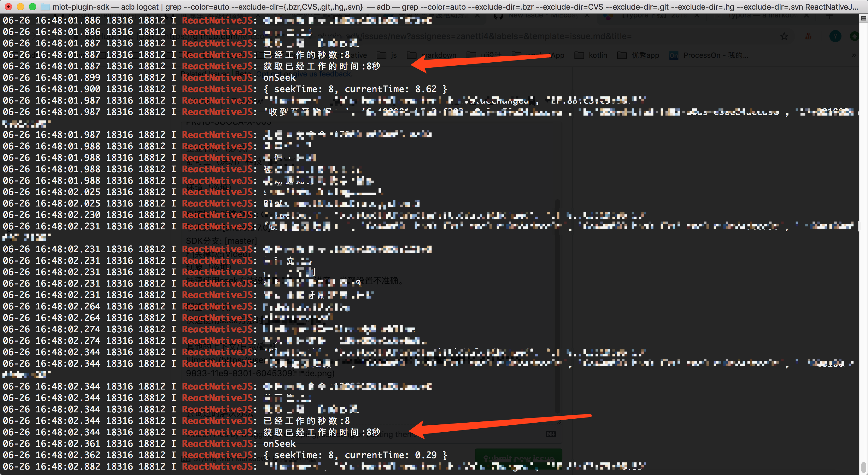Open the 'Y' profile avatar in browser toolbar
The image size is (868, 475).
click(x=835, y=36)
